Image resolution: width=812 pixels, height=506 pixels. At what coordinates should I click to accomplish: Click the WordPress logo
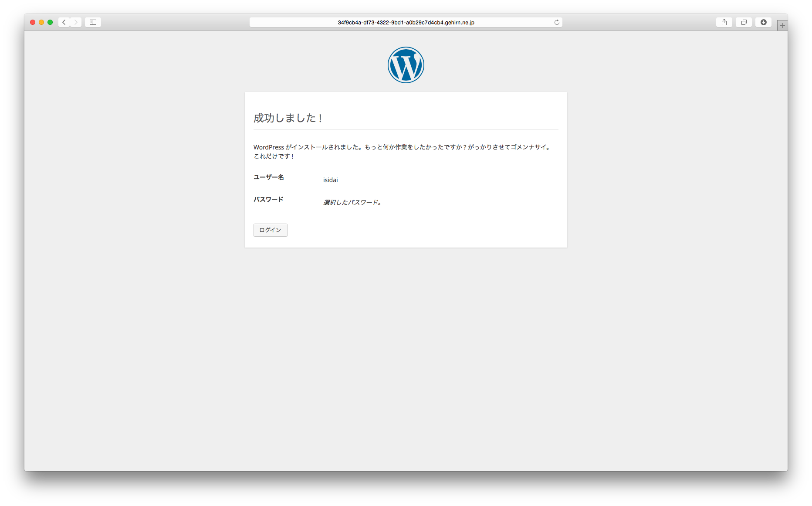click(x=406, y=65)
